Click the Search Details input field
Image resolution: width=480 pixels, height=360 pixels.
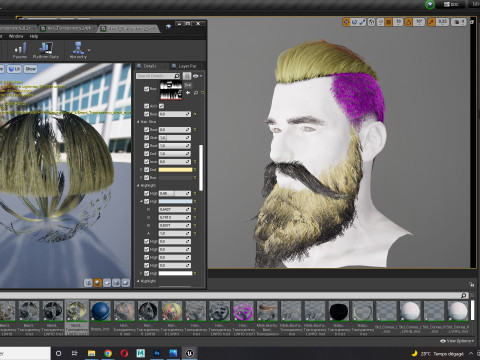coord(158,76)
